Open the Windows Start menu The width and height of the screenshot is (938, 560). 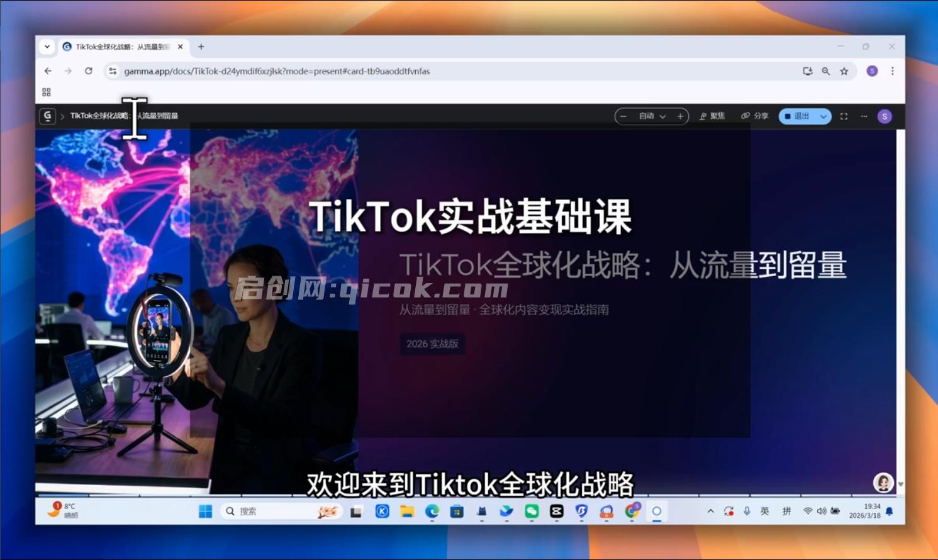click(x=205, y=512)
